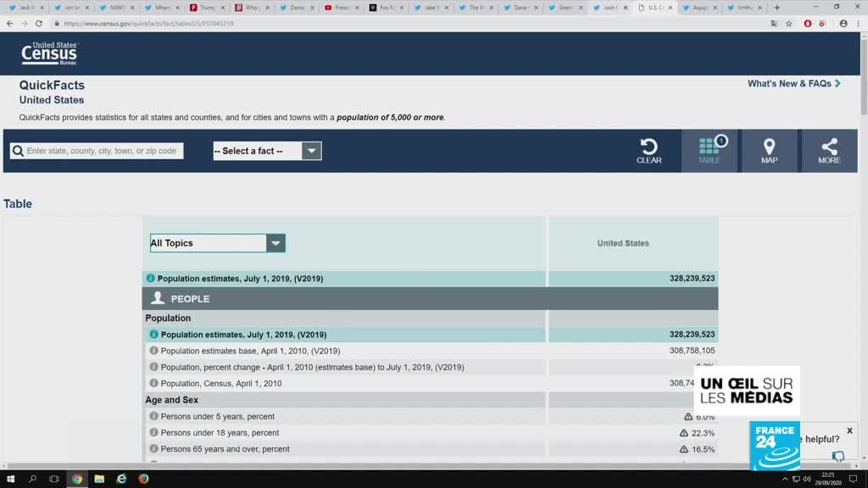Viewport: 868px width, 488px height.
Task: Expand the 'Select a fact' dropdown
Action: point(267,151)
